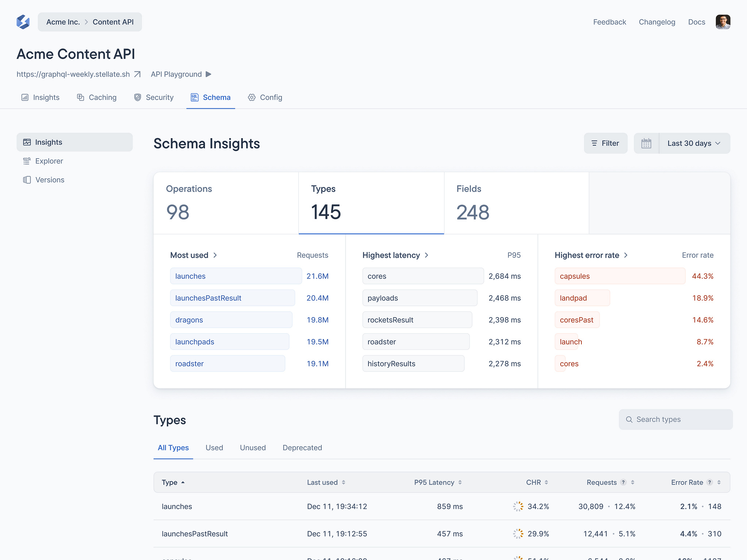The height and width of the screenshot is (560, 747).
Task: Open the Last 30 days dropdown
Action: pyautogui.click(x=694, y=143)
